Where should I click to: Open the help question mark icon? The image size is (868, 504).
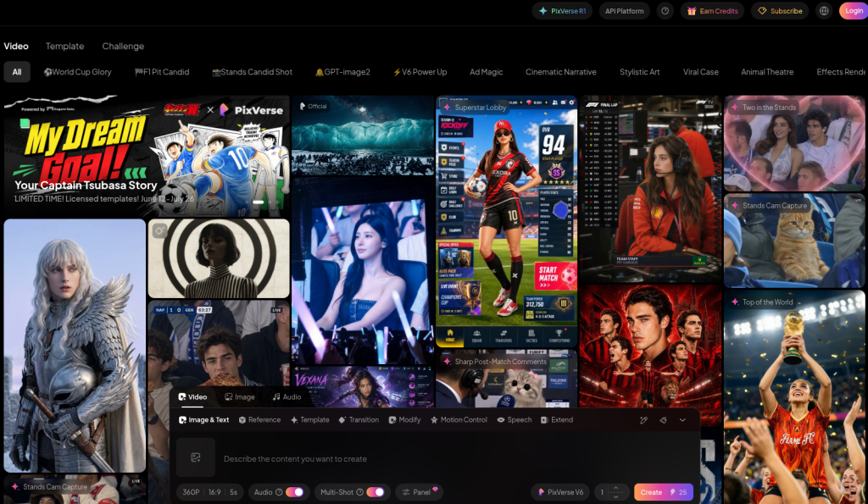click(x=665, y=11)
